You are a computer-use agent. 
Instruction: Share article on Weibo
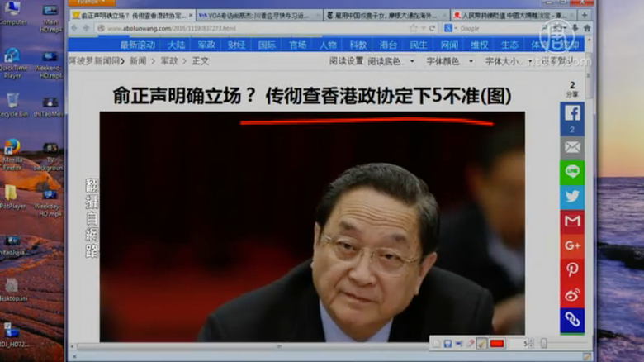tap(571, 294)
